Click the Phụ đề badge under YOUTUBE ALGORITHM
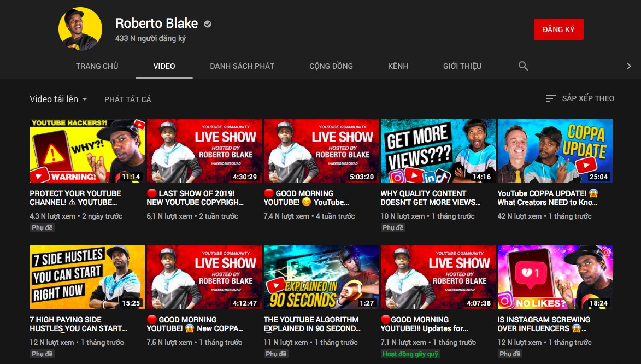The width and height of the screenshot is (641, 364). [x=277, y=354]
